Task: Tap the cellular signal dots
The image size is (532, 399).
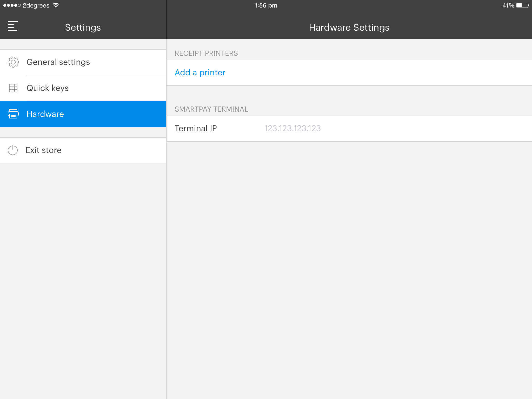Action: point(12,5)
